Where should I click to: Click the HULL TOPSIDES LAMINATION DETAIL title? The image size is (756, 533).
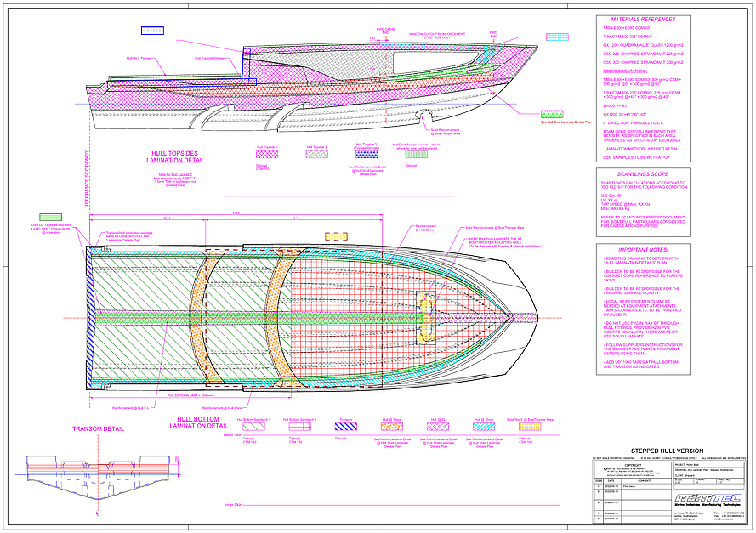point(180,157)
